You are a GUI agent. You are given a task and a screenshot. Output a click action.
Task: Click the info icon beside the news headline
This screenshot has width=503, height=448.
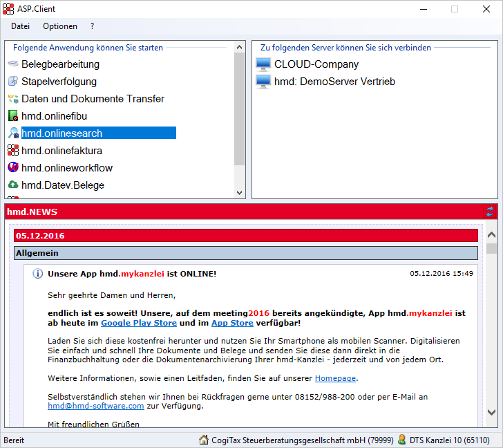coord(38,274)
